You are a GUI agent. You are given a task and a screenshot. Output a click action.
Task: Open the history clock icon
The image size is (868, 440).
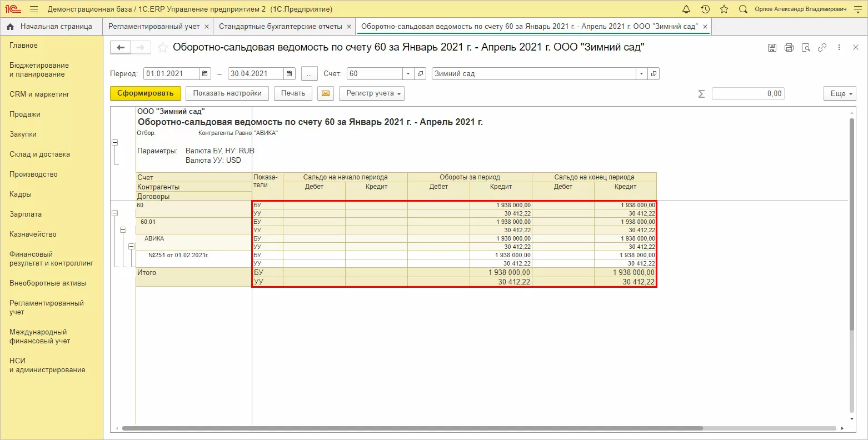(x=705, y=9)
